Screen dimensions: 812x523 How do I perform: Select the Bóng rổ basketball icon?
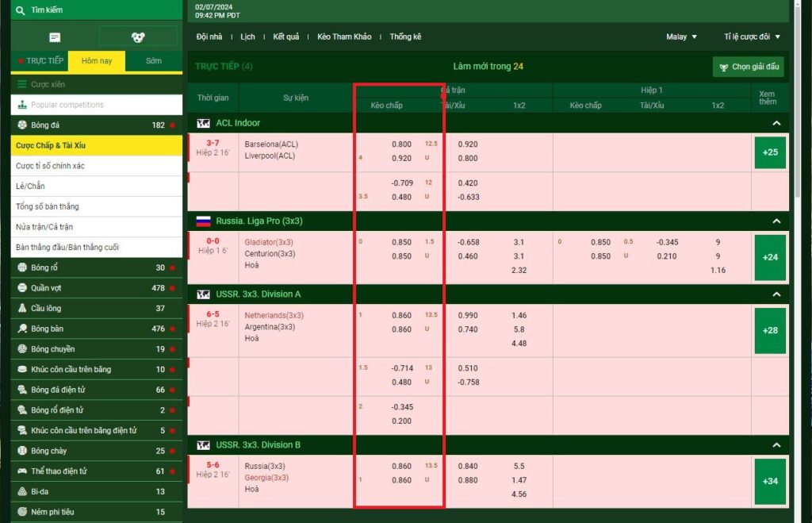[x=21, y=267]
